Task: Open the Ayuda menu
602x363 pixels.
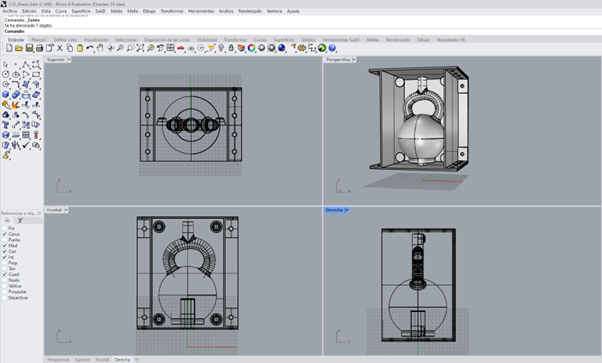Action: [x=293, y=11]
